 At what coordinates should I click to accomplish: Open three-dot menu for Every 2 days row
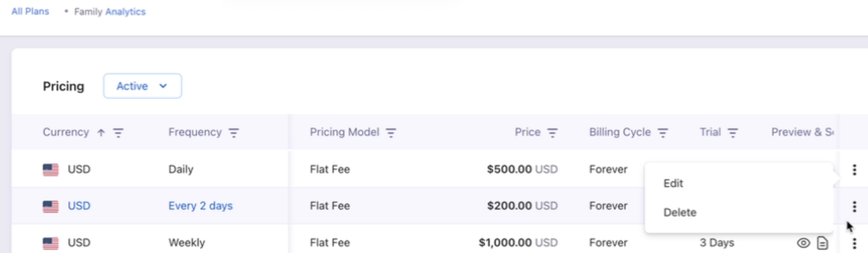pos(854,206)
